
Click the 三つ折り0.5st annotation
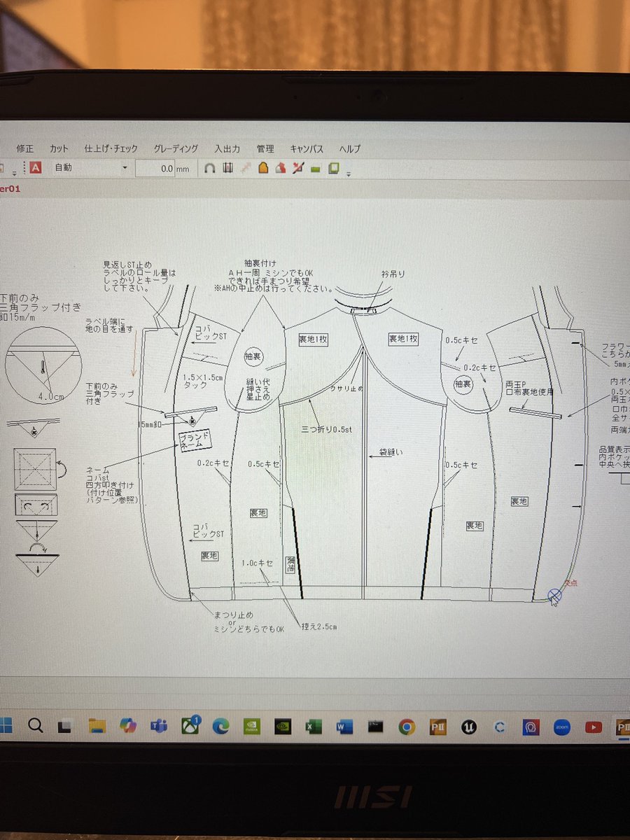328,428
